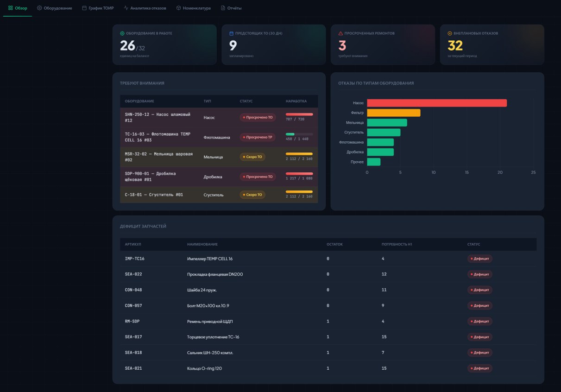Click the calendar icon on Предстоящих ТО card
Viewport: 561px width, 392px height.
[232, 33]
